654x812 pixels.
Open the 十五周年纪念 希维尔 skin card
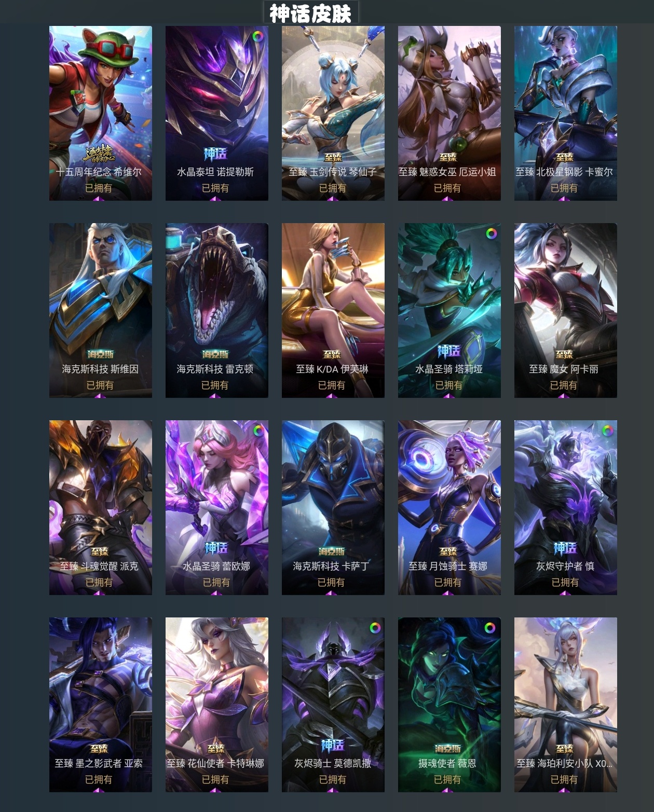(x=101, y=113)
